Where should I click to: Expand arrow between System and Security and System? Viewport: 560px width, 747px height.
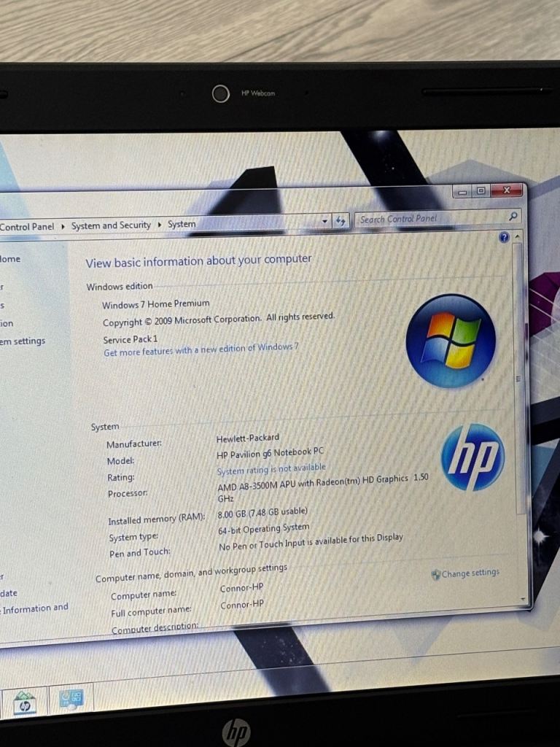(x=159, y=225)
